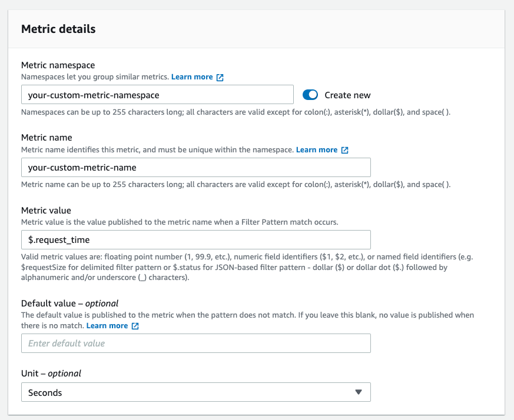514x420 pixels.
Task: Select the Metric value field with $.request_time
Action: point(196,240)
